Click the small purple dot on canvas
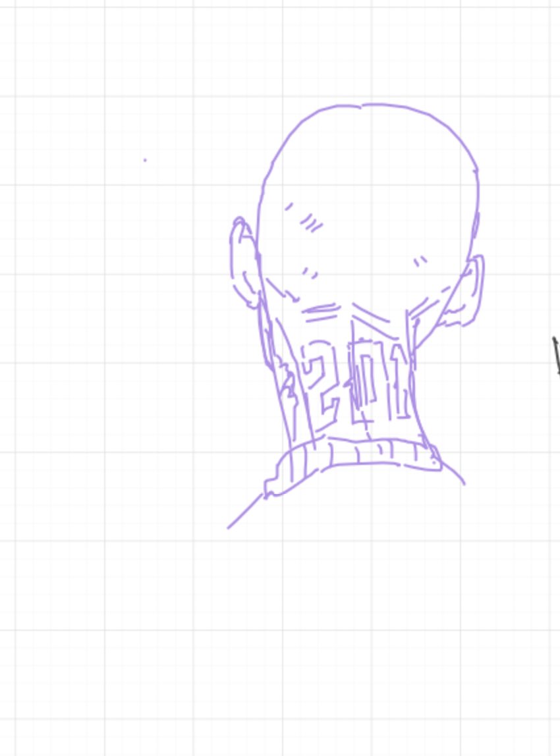This screenshot has height=756, width=560. (145, 160)
